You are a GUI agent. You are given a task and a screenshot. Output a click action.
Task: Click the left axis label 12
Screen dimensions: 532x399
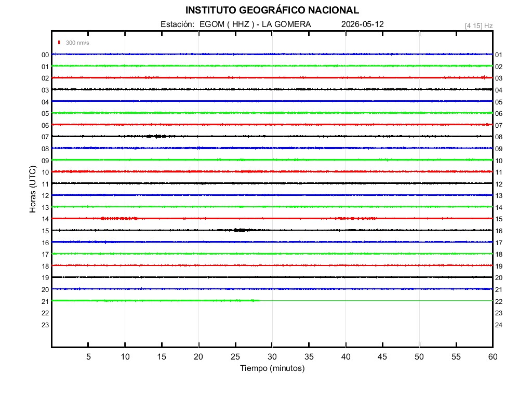(45, 196)
